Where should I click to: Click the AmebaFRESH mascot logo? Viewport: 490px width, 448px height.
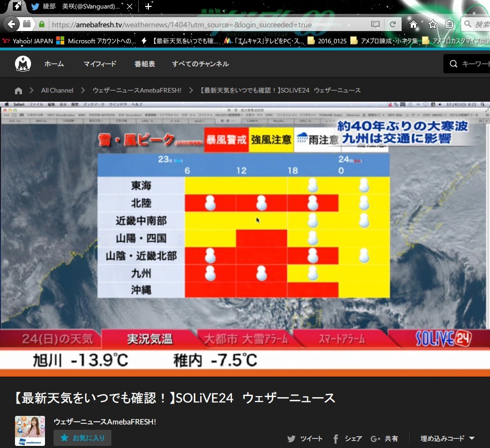click(23, 64)
